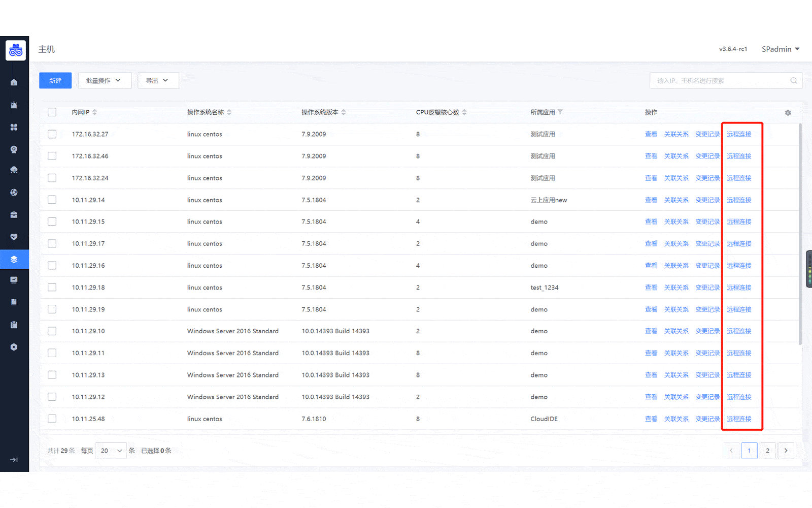This screenshot has height=508, width=812.
Task: Click 关联关系 for host 10.11.29.11
Action: tap(676, 353)
